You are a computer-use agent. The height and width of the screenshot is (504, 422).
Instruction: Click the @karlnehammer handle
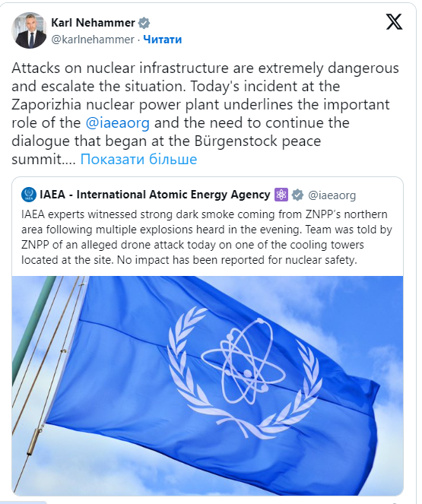pos(93,40)
